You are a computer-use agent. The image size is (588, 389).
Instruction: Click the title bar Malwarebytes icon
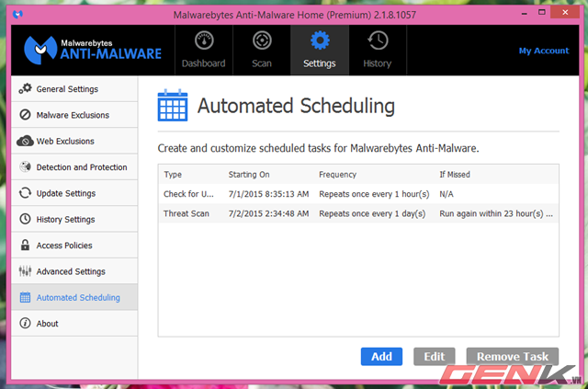17,15
